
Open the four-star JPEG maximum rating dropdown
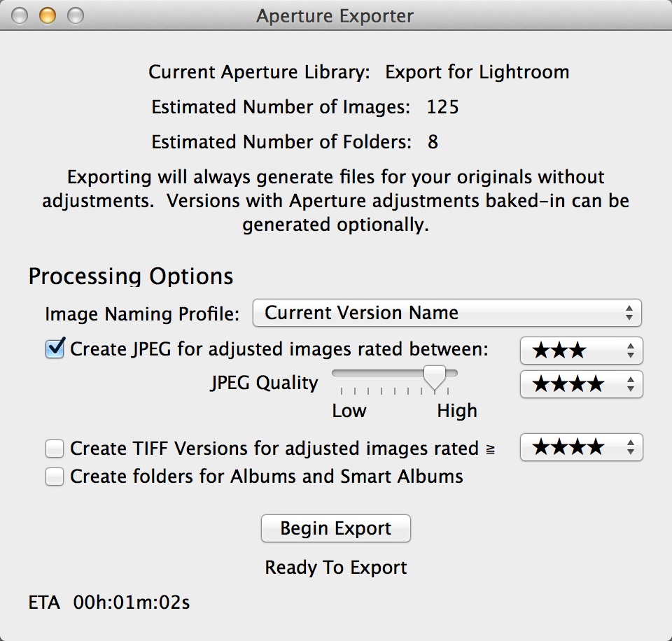[x=581, y=383]
